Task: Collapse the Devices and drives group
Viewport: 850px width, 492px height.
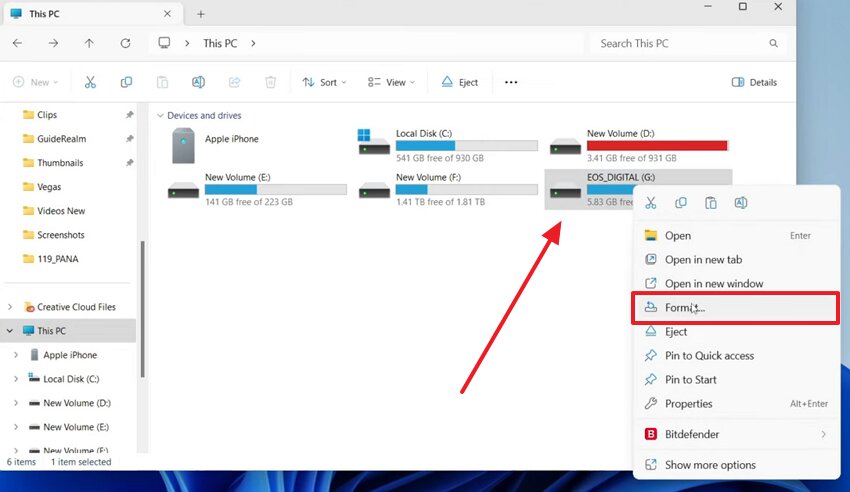Action: [x=160, y=115]
